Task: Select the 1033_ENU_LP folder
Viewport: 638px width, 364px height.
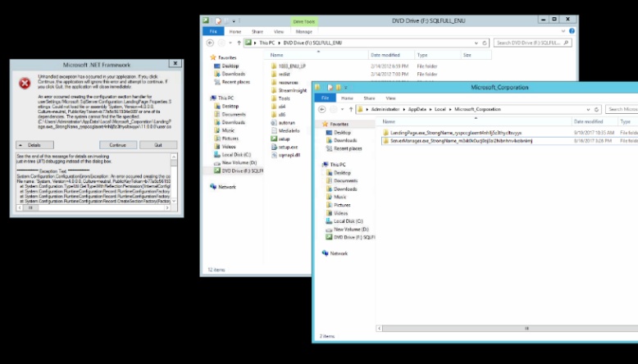Action: (x=289, y=66)
